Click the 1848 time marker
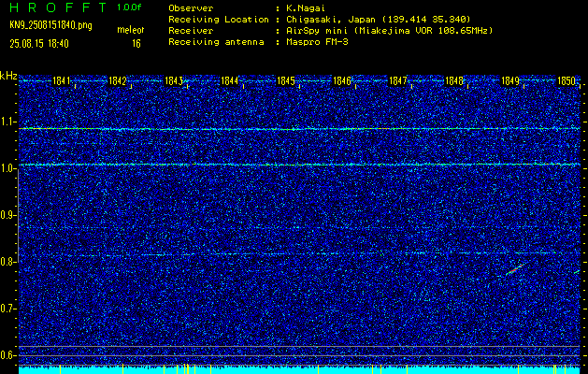Image resolution: width=588 pixels, height=374 pixels. click(x=454, y=80)
